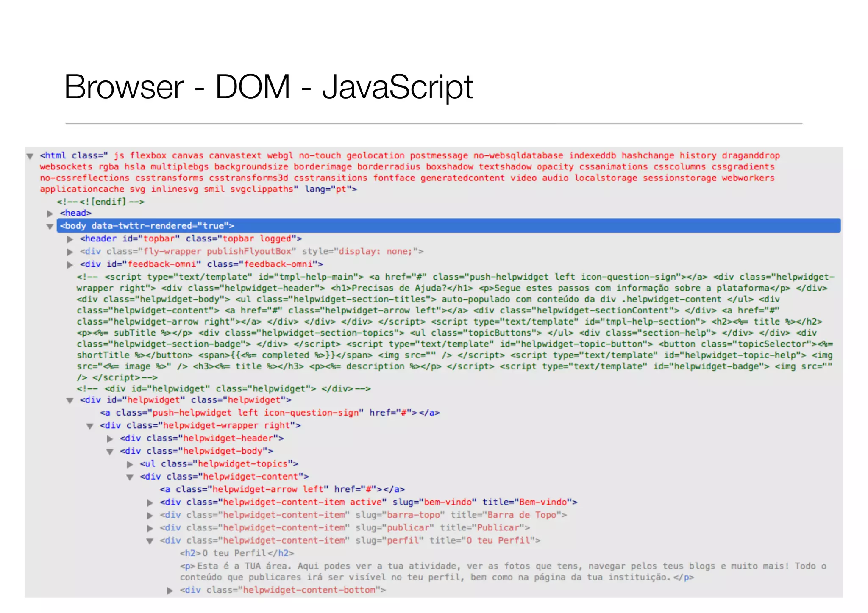Select the content-item slug publicar row
Image resolution: width=868 pixels, height=613 pixels.
click(x=345, y=527)
